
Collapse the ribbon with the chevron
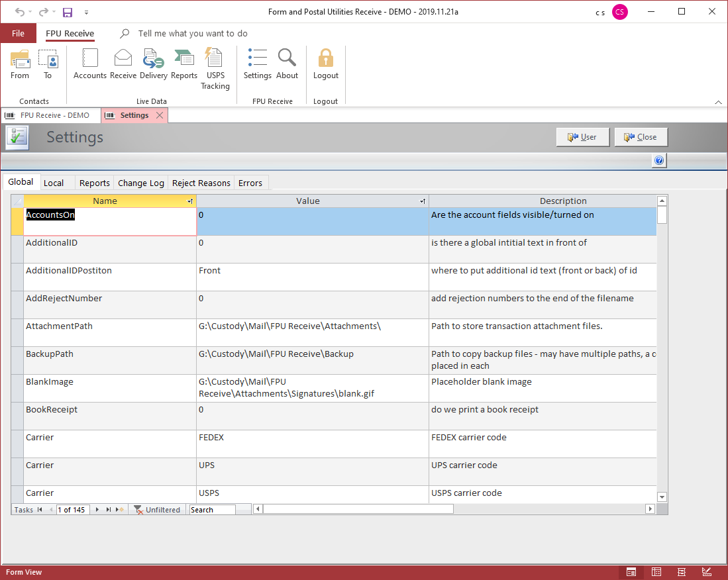click(718, 103)
